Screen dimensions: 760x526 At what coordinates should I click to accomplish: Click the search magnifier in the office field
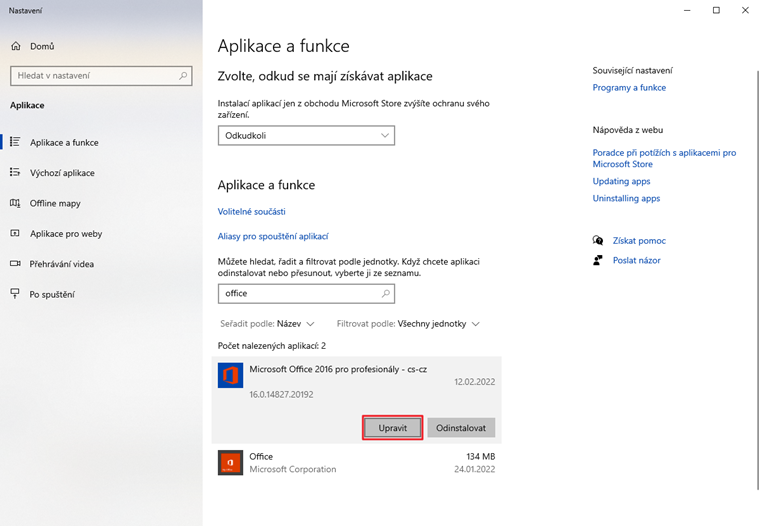[385, 293]
